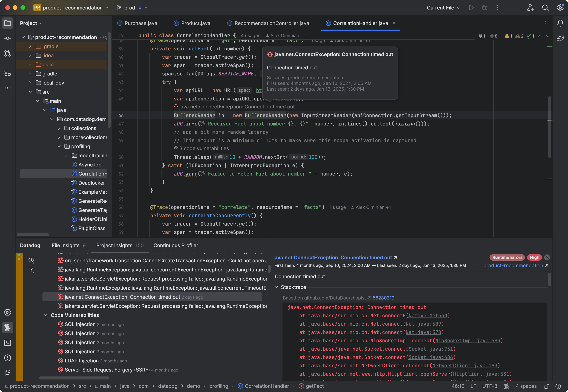Click getFact in the breadcrumb bar
568x392 pixels.
[x=315, y=386]
